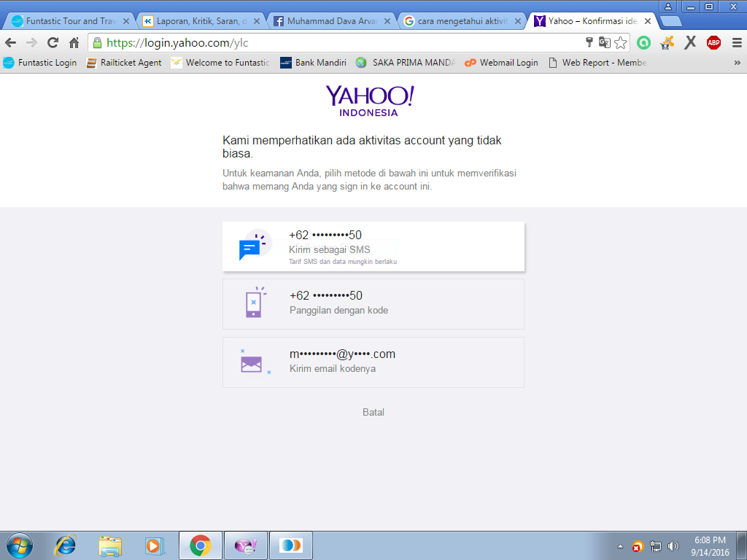Open Web Report - Member bookmark
Viewport: 747px width, 560px height.
tap(597, 63)
